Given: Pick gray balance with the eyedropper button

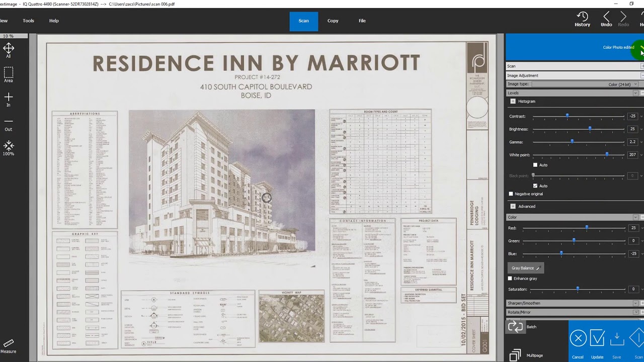Looking at the screenshot, I should point(525,268).
